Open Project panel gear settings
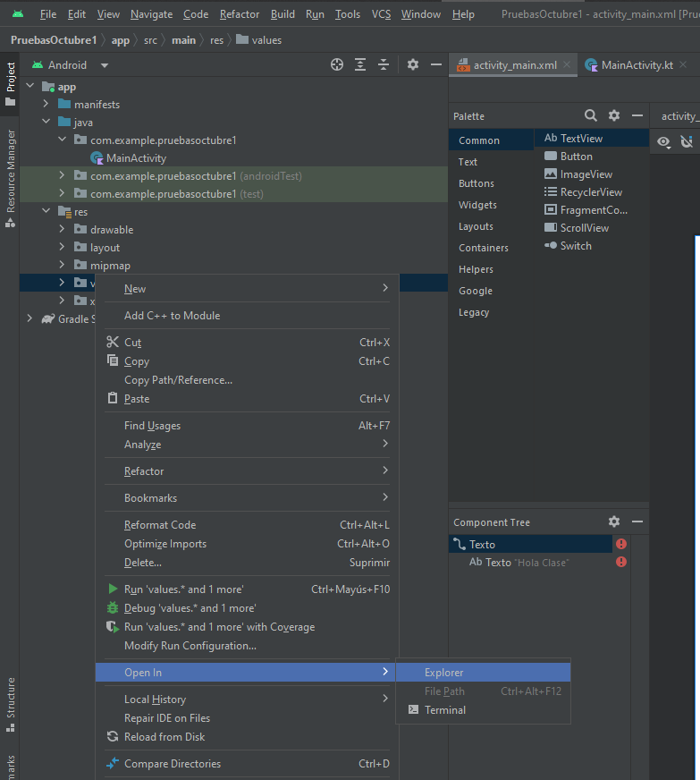Image resolution: width=700 pixels, height=780 pixels. pyautogui.click(x=412, y=64)
